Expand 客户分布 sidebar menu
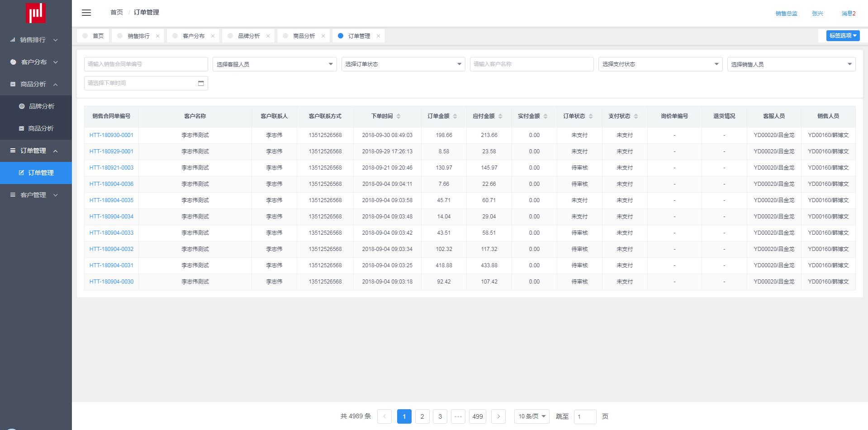This screenshot has height=430, width=868. [x=36, y=62]
